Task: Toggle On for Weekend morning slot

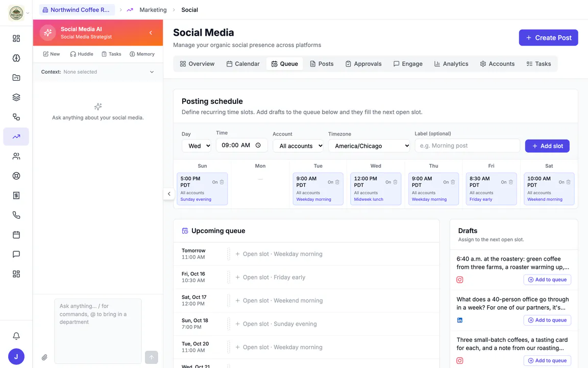Action: pos(561,182)
